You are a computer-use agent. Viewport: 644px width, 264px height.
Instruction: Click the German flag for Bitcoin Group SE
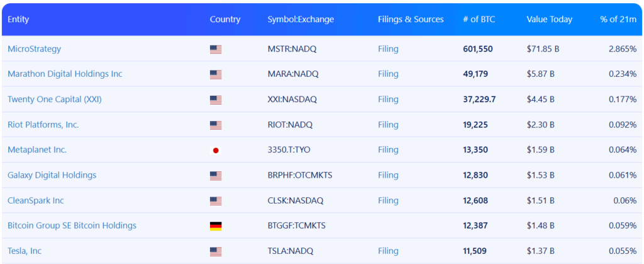click(x=216, y=226)
